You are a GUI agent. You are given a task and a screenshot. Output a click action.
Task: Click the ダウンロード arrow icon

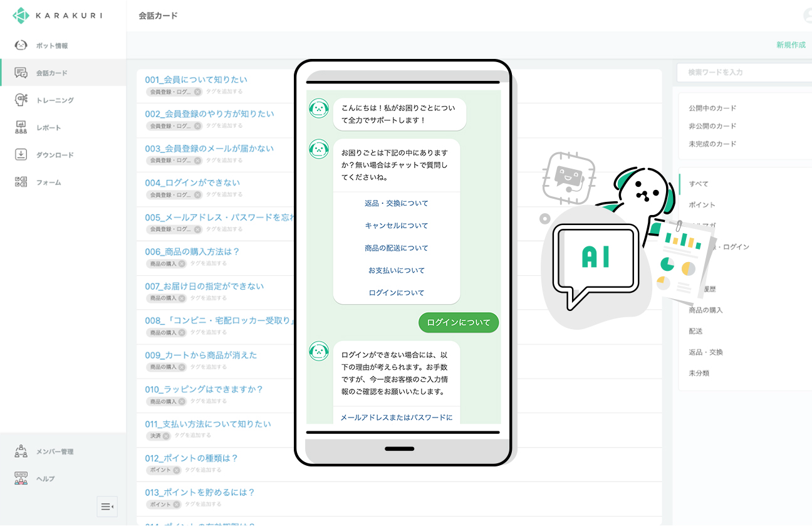coord(21,155)
